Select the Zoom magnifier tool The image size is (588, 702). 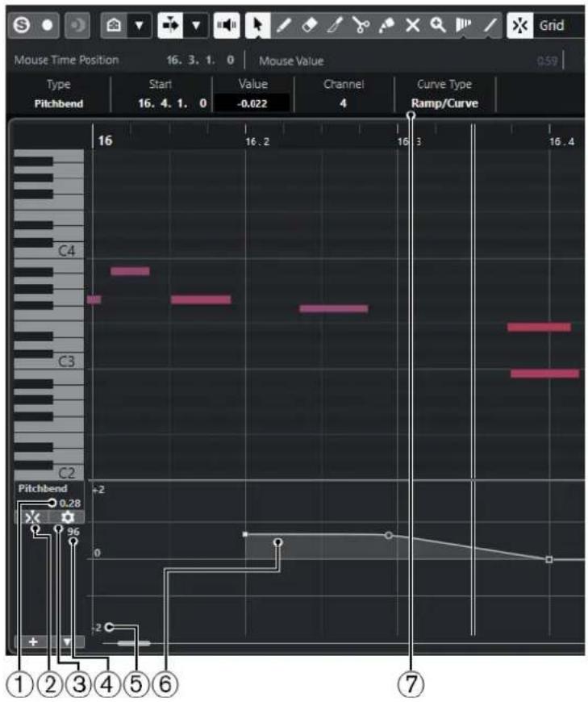point(438,25)
